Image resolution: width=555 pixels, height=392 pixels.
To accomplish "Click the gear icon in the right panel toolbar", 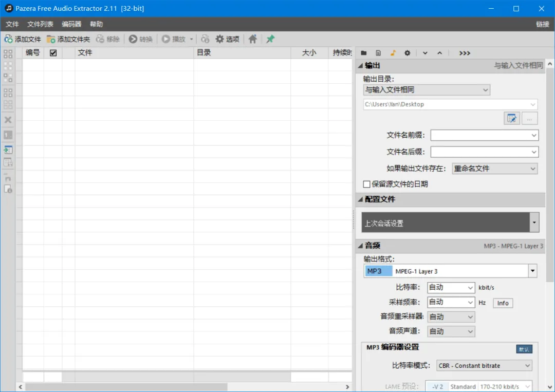I will (x=408, y=53).
